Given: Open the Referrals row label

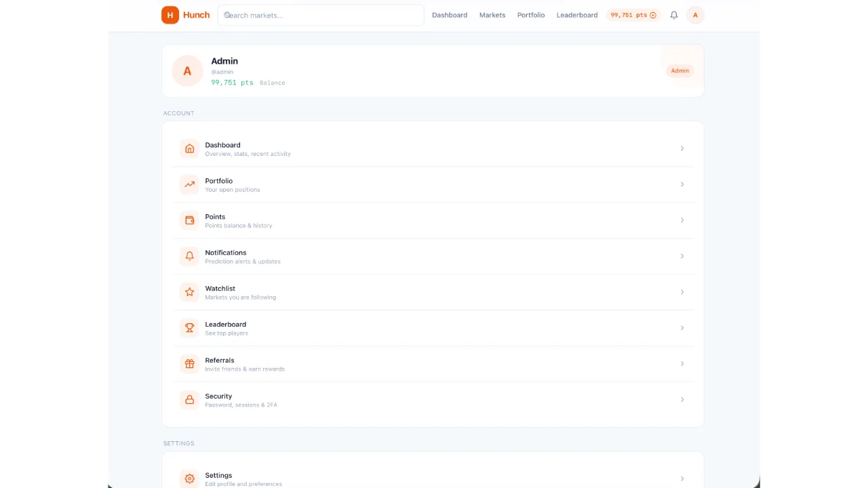Looking at the screenshot, I should [220, 361].
